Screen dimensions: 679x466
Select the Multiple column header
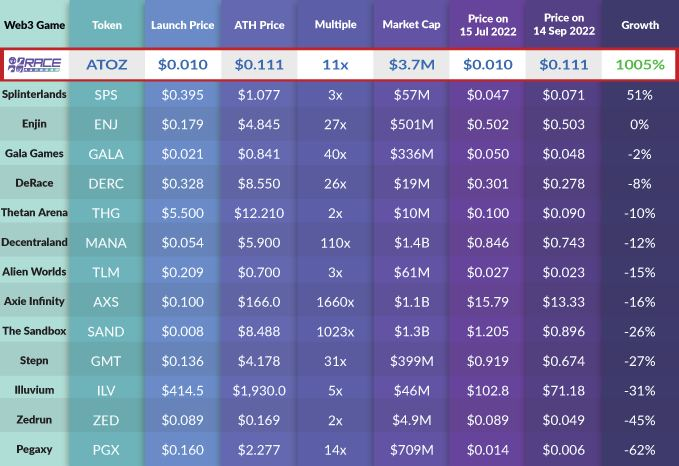pyautogui.click(x=334, y=23)
